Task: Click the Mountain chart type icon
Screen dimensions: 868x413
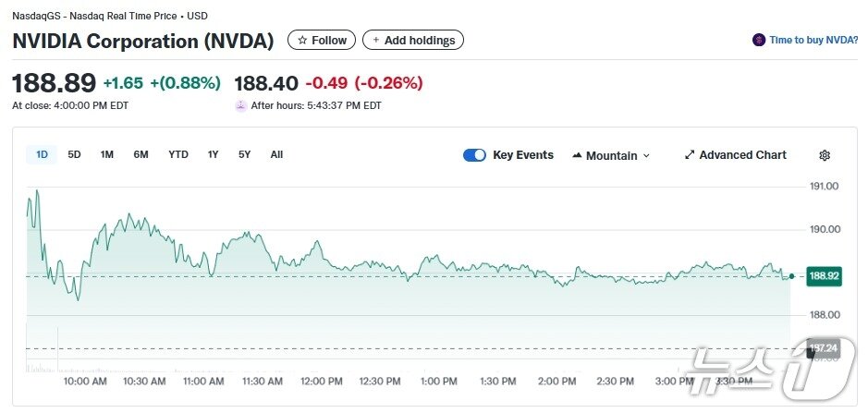Action: pyautogui.click(x=578, y=155)
